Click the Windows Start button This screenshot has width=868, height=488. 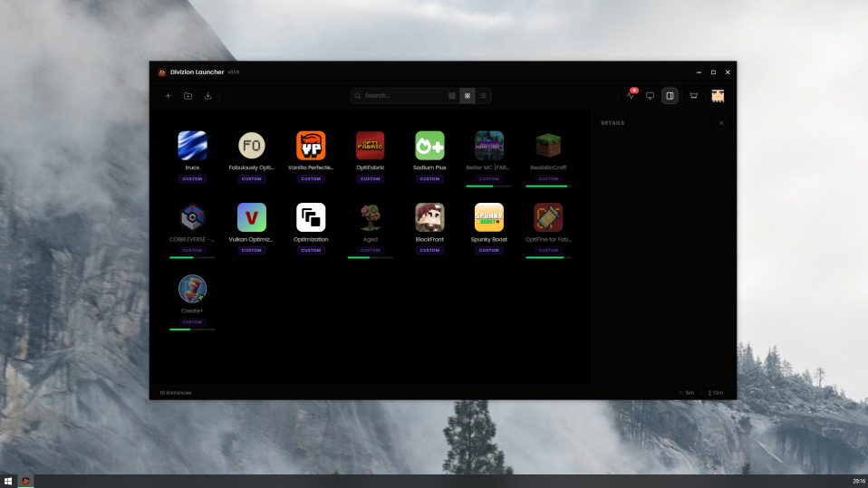(8, 481)
